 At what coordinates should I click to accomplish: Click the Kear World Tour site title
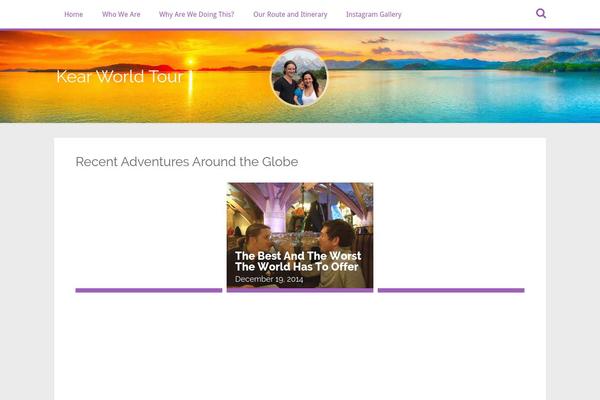120,77
